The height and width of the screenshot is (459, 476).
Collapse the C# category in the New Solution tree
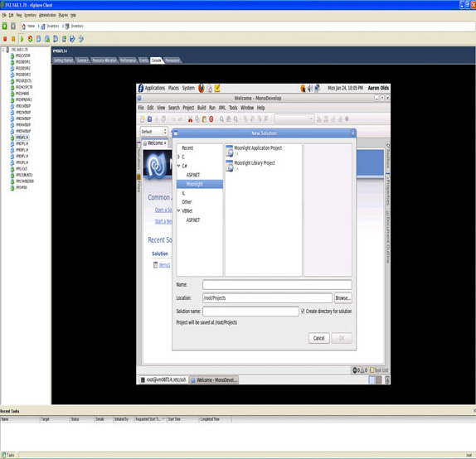click(x=179, y=166)
